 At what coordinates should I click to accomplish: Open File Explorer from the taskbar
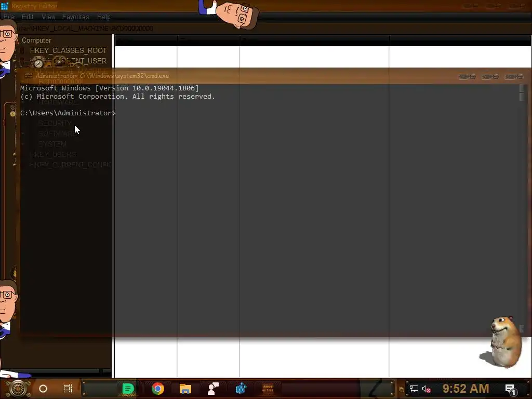pos(185,389)
